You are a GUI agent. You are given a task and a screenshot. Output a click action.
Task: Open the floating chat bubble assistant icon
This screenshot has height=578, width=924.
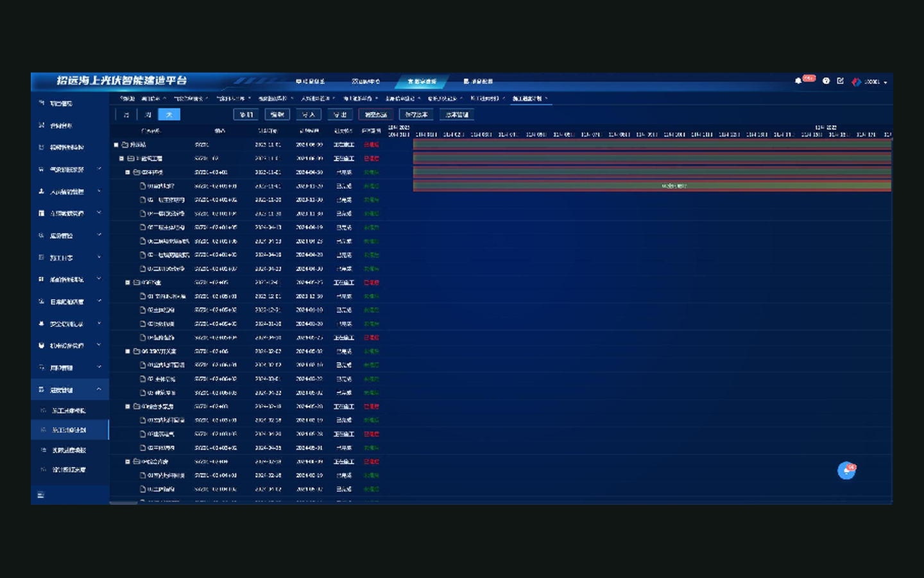[846, 471]
